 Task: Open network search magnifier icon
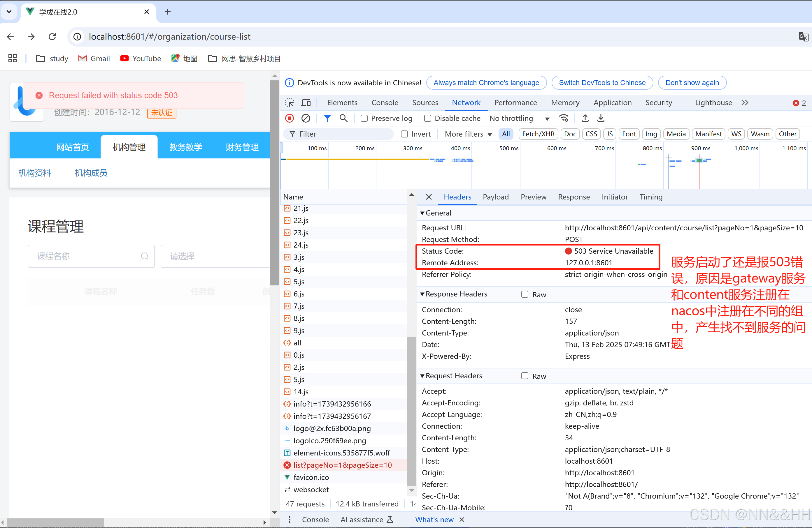point(343,118)
